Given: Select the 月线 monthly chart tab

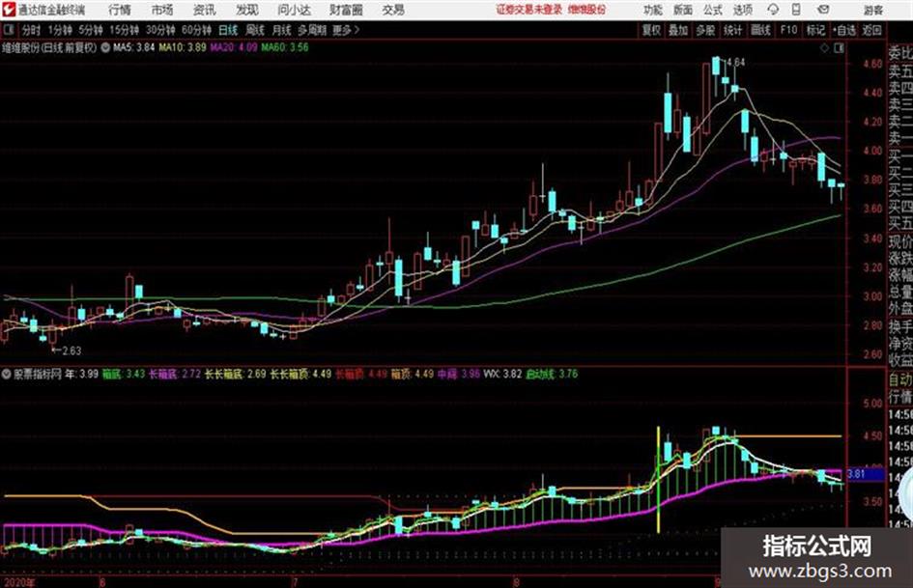Looking at the screenshot, I should 282,30.
